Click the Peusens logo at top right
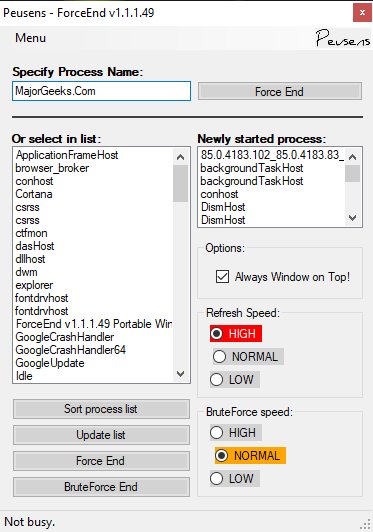The image size is (373, 532). 342,38
